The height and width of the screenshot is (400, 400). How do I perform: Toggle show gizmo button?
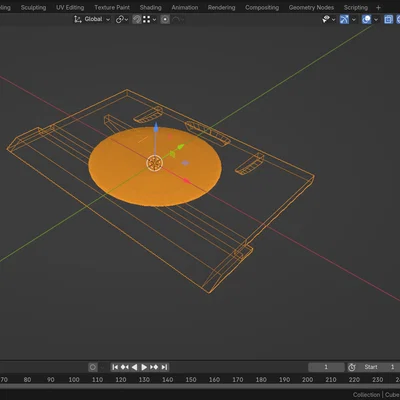(x=344, y=19)
